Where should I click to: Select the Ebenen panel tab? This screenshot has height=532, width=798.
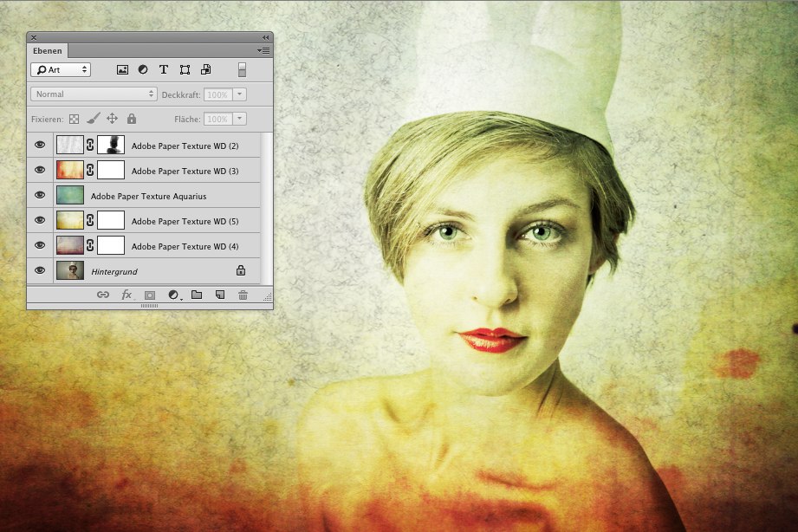[48, 51]
